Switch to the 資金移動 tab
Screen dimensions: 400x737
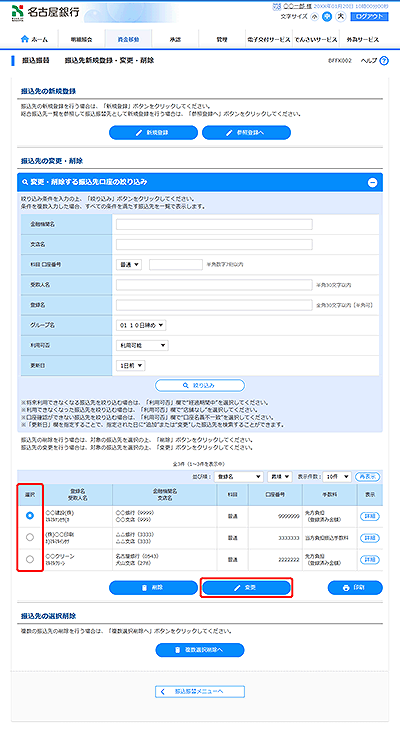(x=128, y=39)
